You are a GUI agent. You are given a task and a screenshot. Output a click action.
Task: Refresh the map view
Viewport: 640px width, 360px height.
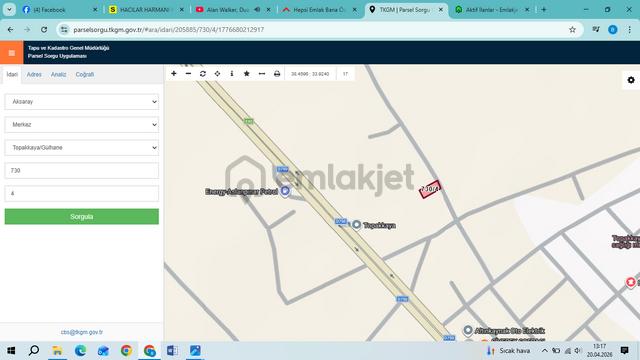coord(203,73)
